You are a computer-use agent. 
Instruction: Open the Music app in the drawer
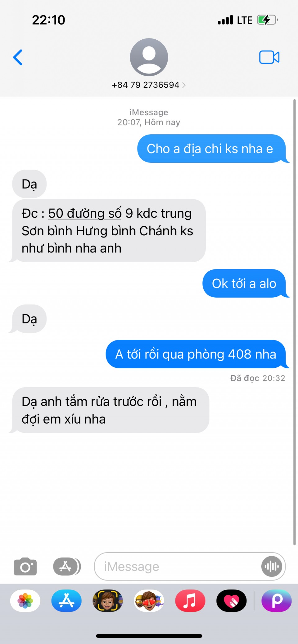point(190,601)
